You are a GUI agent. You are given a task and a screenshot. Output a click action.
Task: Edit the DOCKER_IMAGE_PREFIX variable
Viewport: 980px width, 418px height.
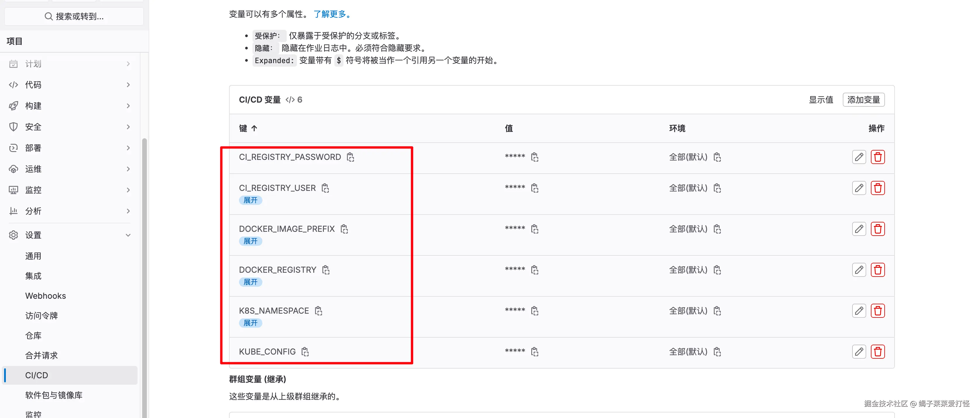(859, 229)
